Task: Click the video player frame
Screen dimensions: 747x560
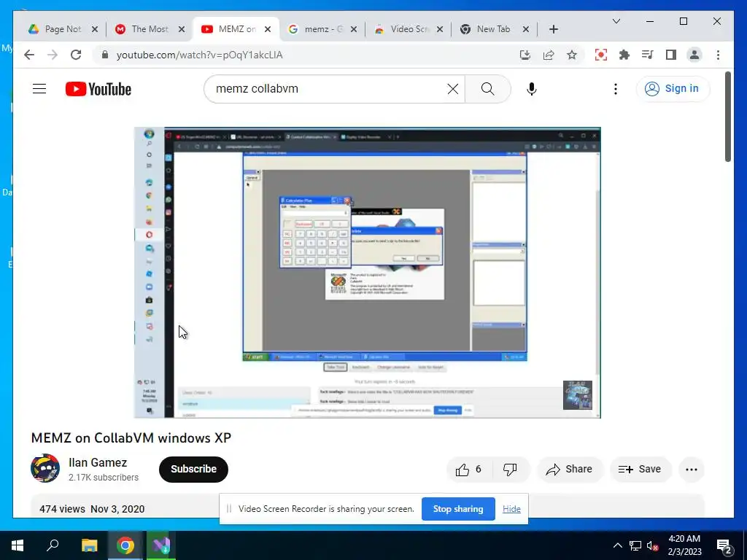Action: (368, 273)
